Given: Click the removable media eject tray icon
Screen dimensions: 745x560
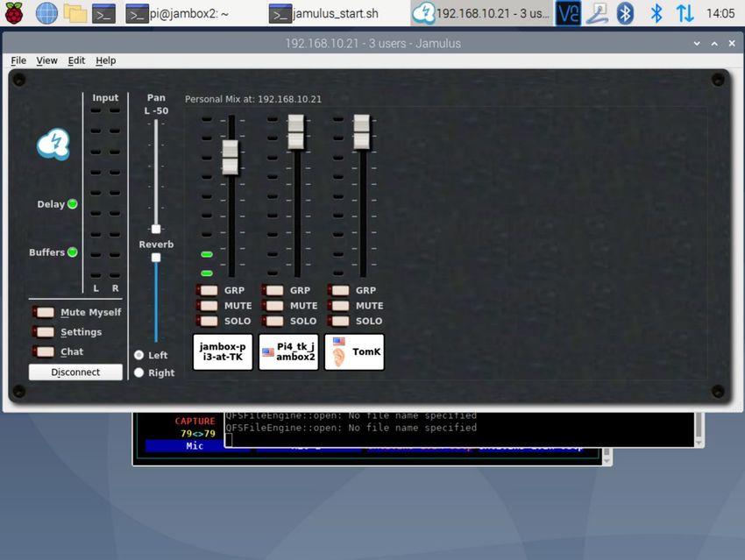Looking at the screenshot, I should coord(598,13).
